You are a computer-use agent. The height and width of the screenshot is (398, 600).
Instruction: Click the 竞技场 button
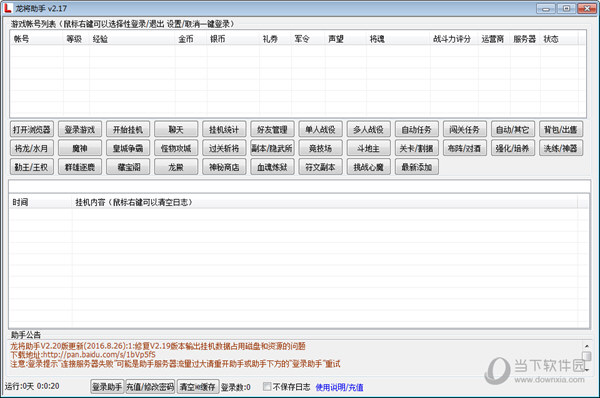[320, 148]
